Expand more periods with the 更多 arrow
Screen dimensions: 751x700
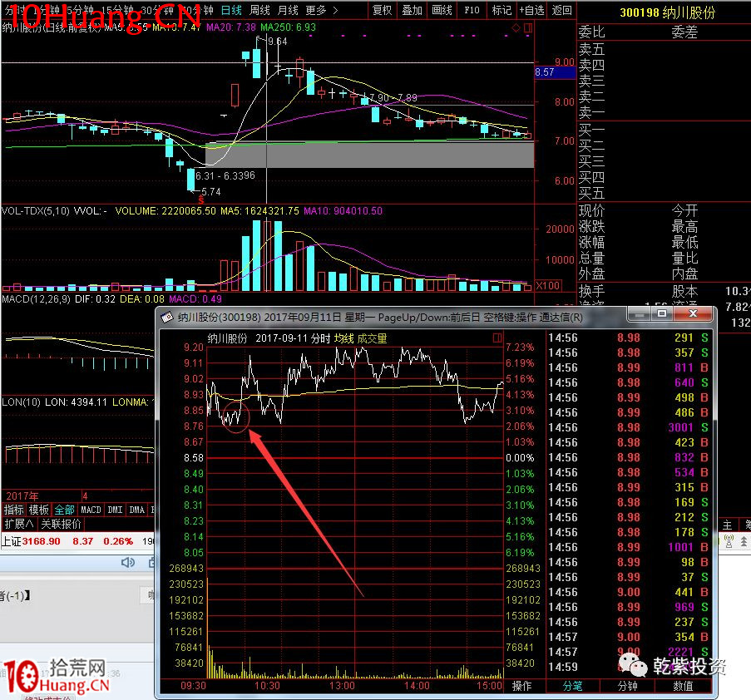pos(335,10)
